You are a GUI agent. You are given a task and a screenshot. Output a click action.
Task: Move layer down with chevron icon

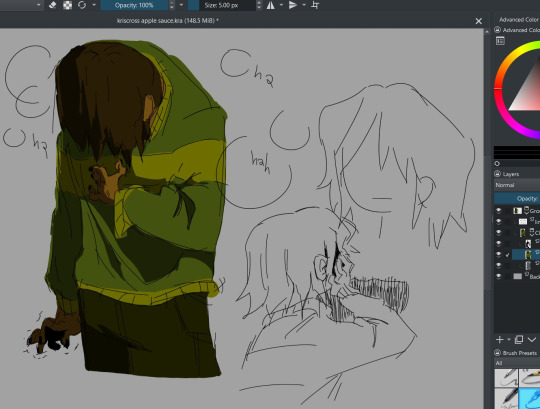[x=532, y=340]
